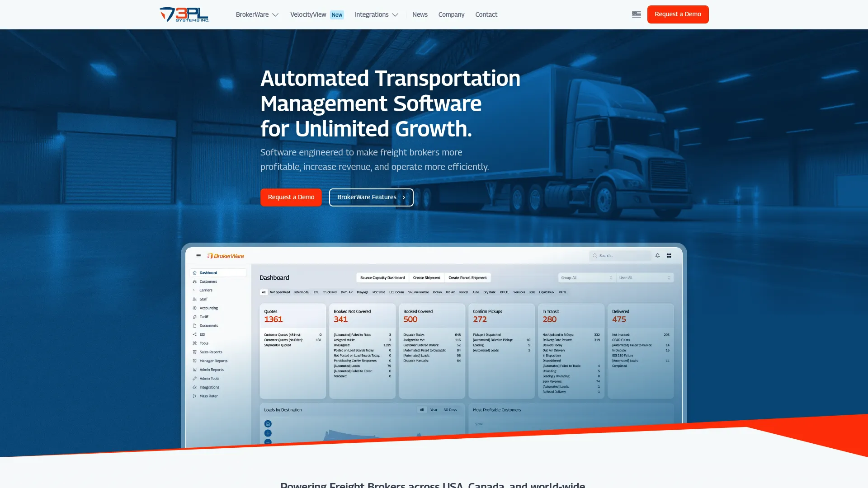Image resolution: width=868 pixels, height=488 pixels.
Task: Click the BrokerWare logo in dashboard
Action: coord(226,256)
